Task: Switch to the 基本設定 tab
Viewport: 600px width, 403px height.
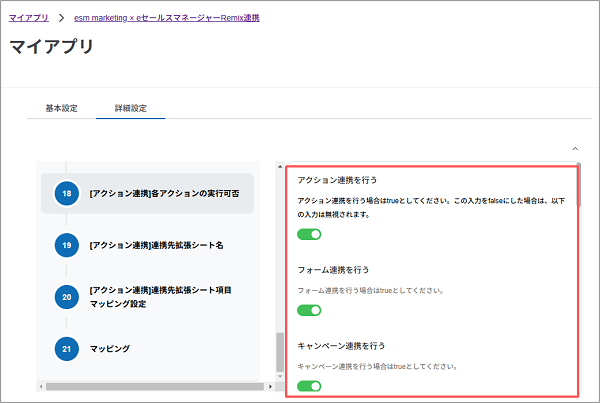Action: pos(62,108)
